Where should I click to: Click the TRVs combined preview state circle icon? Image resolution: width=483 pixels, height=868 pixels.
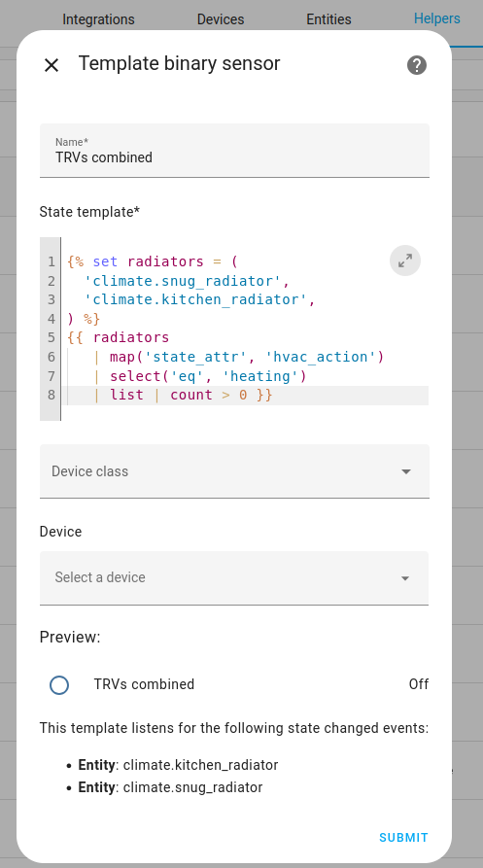[59, 684]
